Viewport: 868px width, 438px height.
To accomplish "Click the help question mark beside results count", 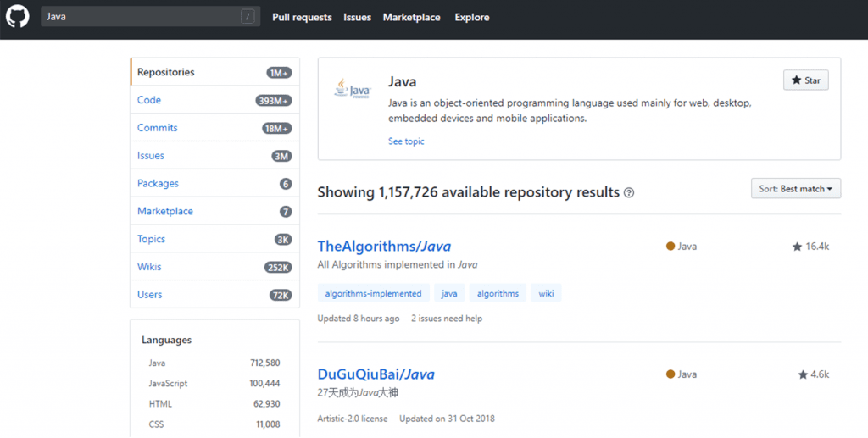I will [x=629, y=193].
